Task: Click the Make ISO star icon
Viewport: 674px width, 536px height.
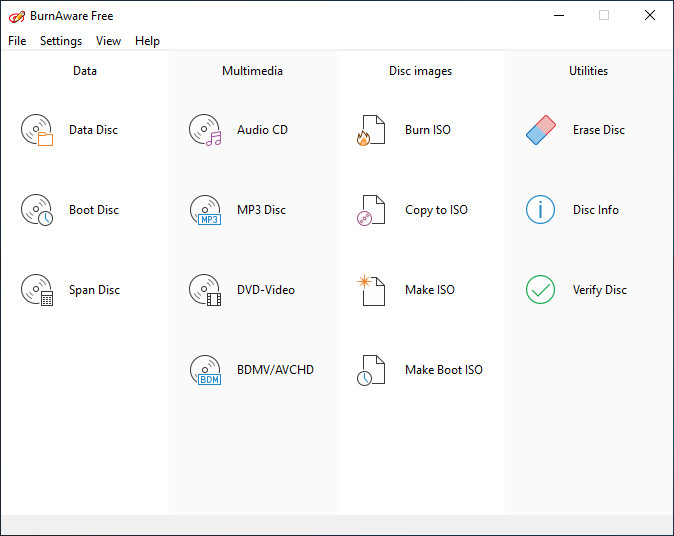Action: (x=371, y=290)
